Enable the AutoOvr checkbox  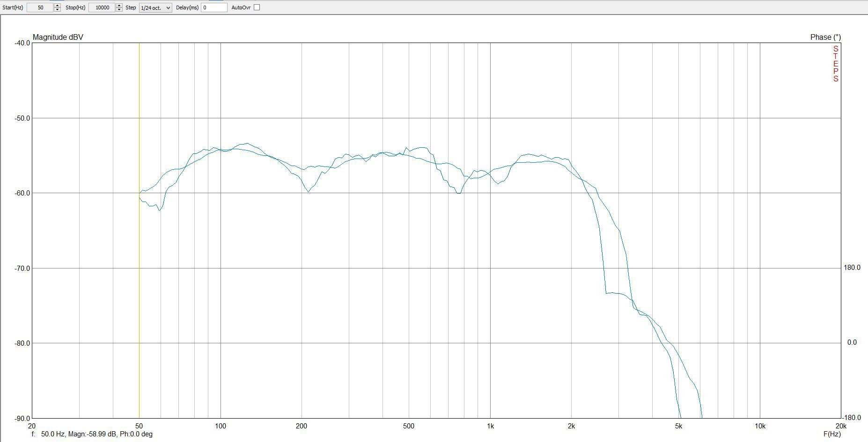(x=257, y=7)
